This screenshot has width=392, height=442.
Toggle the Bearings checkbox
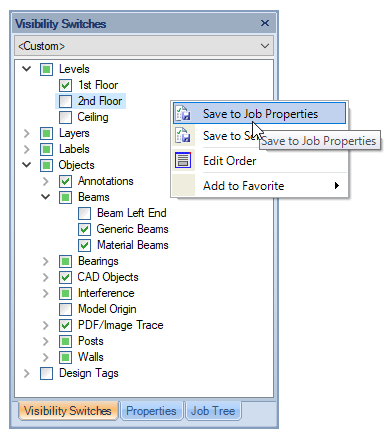pos(65,261)
